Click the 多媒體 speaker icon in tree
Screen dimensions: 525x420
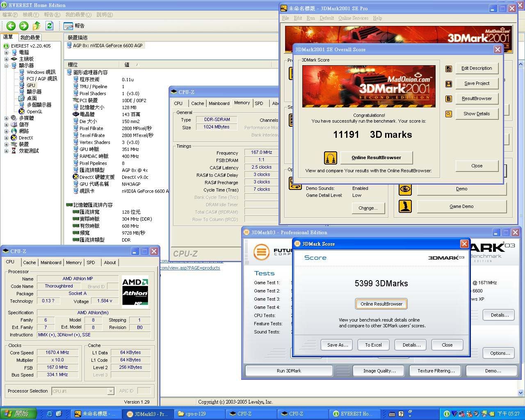pyautogui.click(x=14, y=118)
